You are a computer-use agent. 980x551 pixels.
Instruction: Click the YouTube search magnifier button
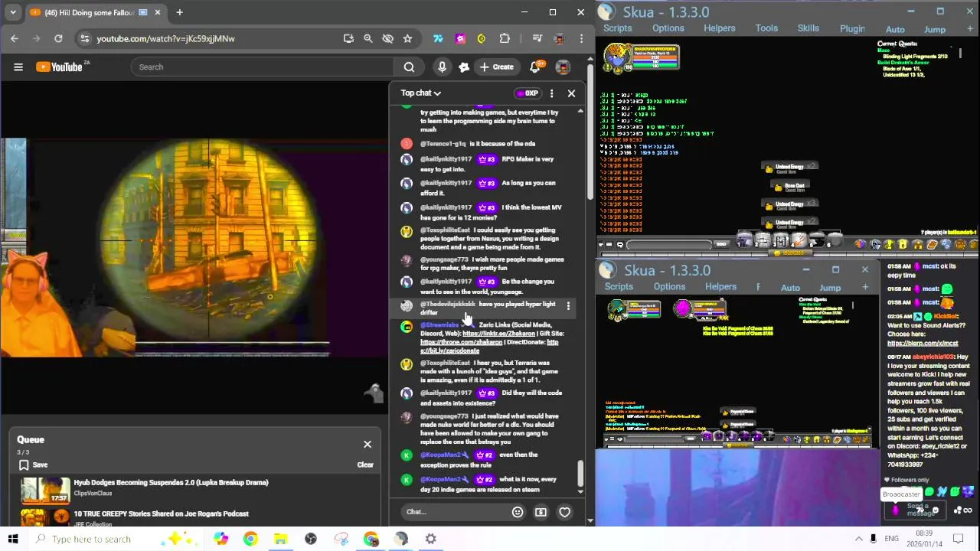click(409, 67)
